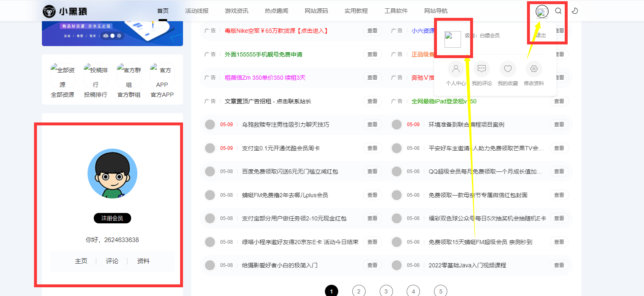Click thumbnail beside 2022零基础Java入门视频课程
The height and width of the screenshot is (296, 644).
[x=397, y=265]
